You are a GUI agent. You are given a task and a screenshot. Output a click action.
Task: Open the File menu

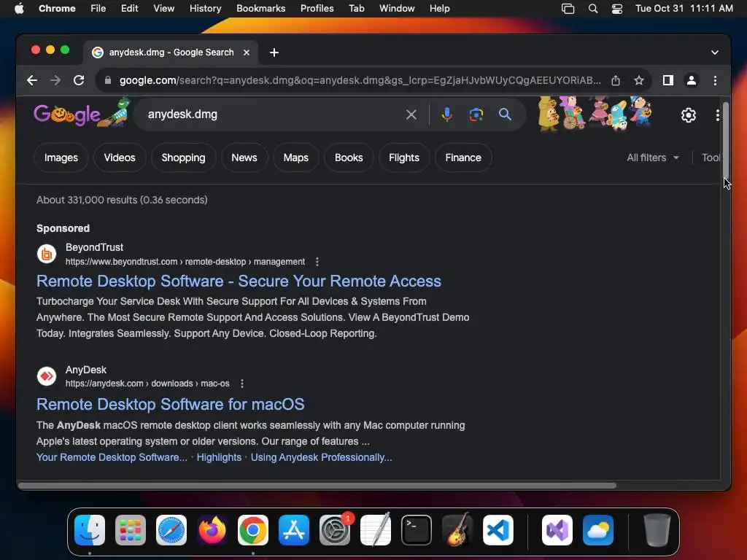(x=98, y=9)
